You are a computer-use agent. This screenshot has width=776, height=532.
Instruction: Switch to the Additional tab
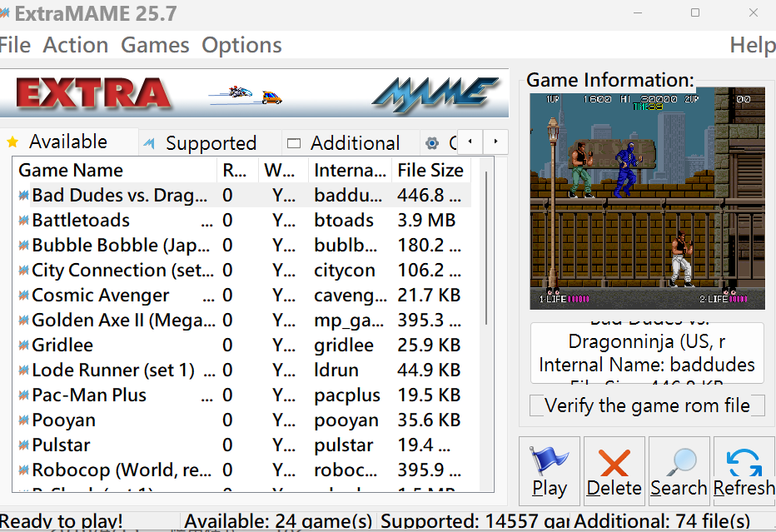point(351,143)
